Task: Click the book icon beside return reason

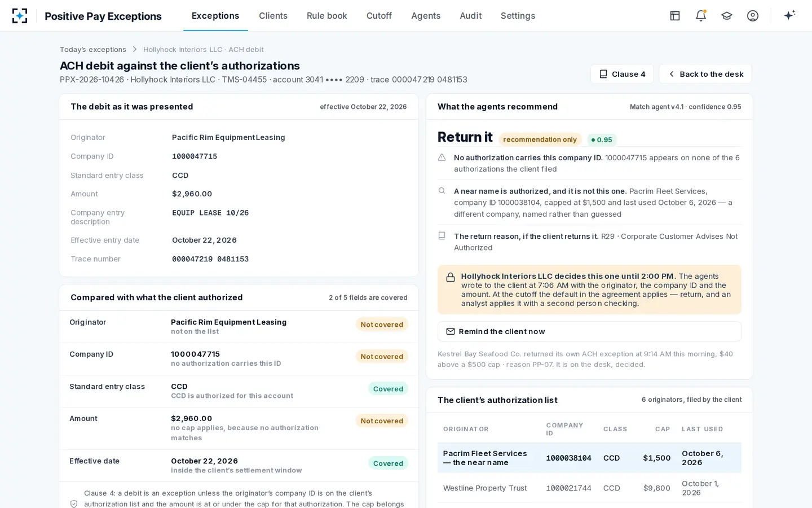Action: [442, 236]
